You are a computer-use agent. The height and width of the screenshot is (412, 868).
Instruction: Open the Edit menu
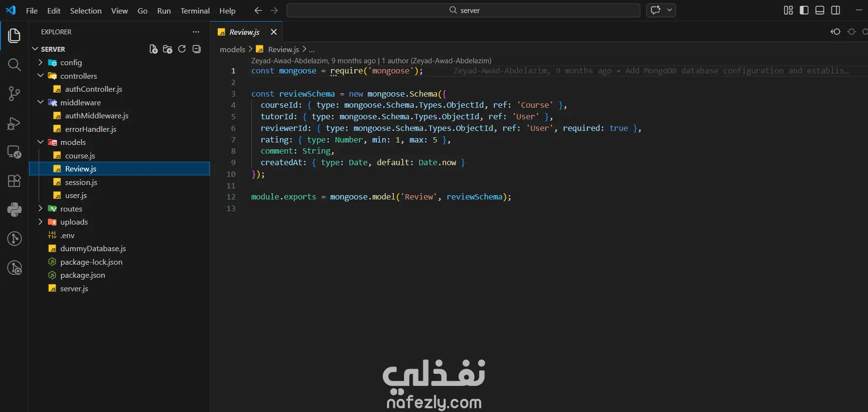coord(54,11)
